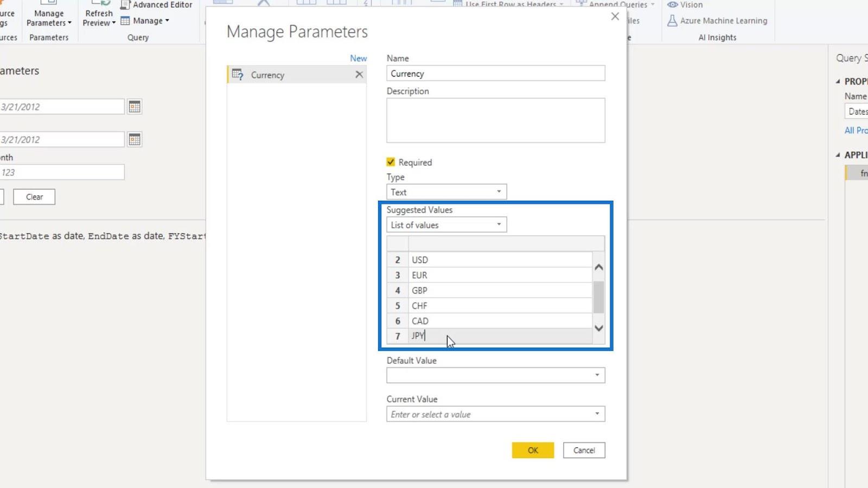Select the EUR row in values list
The height and width of the screenshot is (488, 868).
tap(500, 275)
